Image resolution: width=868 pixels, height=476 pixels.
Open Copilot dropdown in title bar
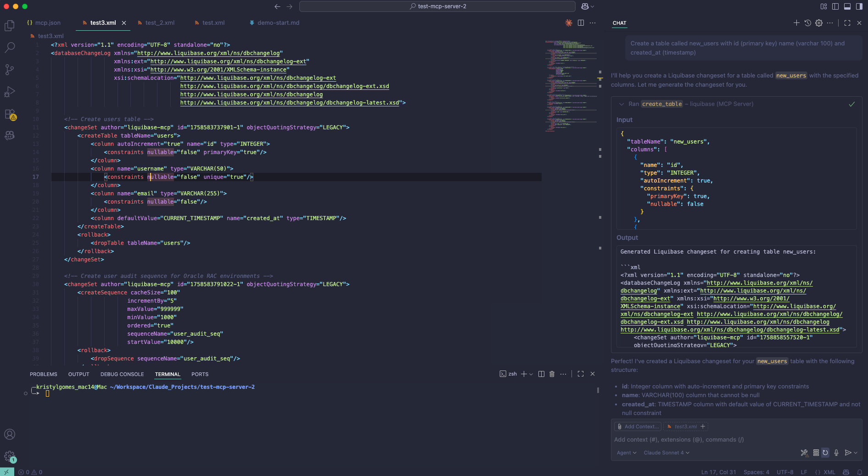(588, 6)
